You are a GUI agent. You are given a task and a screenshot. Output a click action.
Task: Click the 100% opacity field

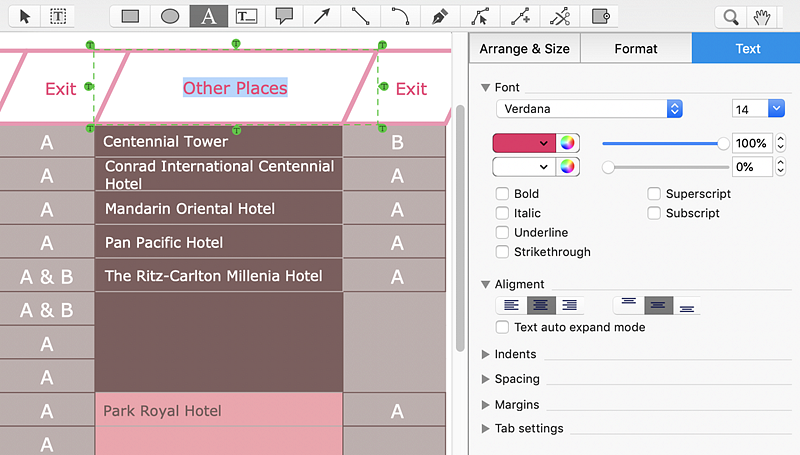tap(753, 143)
